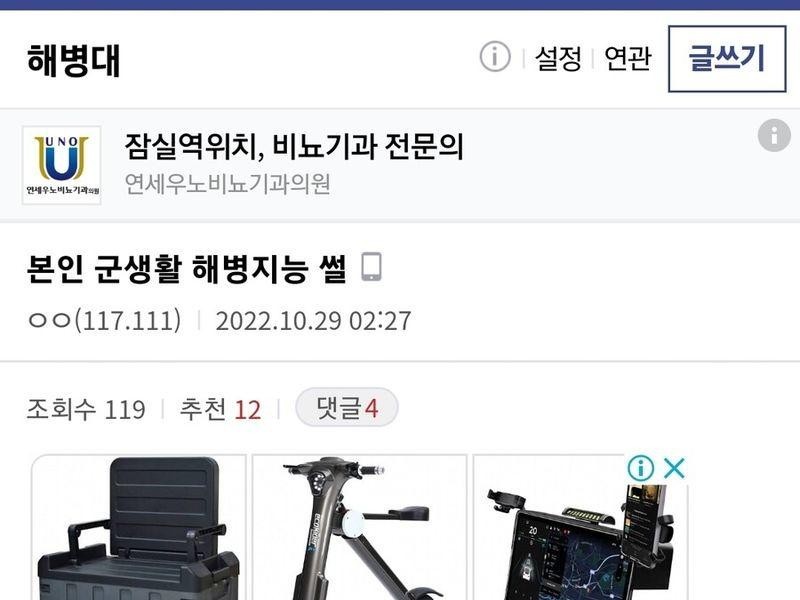Open the tablet phone mount product image
Viewport: 800px width, 600px height.
(581, 528)
